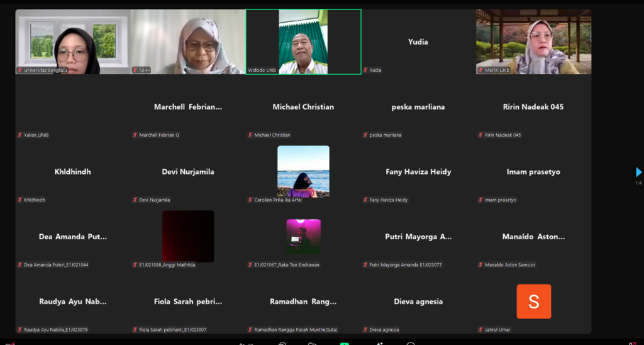Click muted mic icon beside E1J021067_Raka Teo Endrawan
Screen dimensions: 644x345
[250, 265]
